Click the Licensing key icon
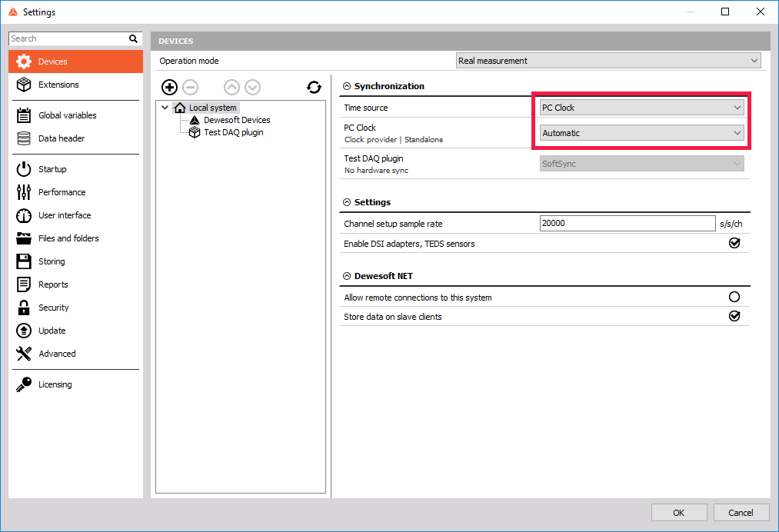The height and width of the screenshot is (532, 779). (x=23, y=384)
